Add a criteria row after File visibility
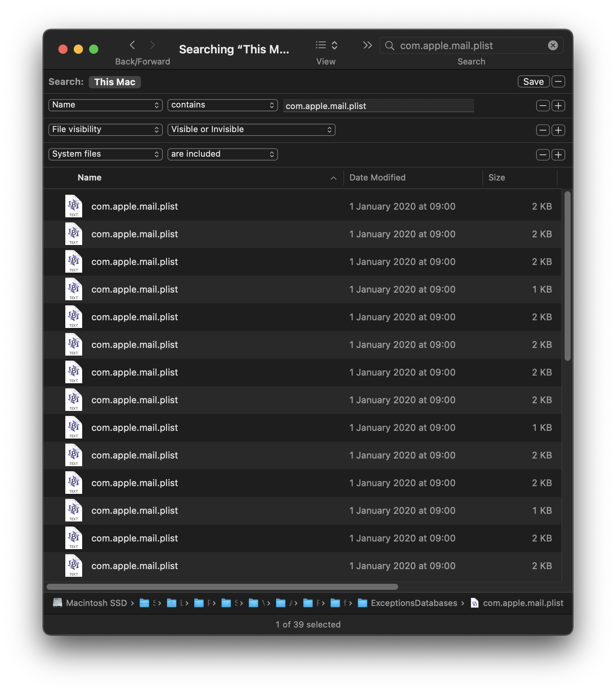This screenshot has height=692, width=616. click(x=558, y=130)
